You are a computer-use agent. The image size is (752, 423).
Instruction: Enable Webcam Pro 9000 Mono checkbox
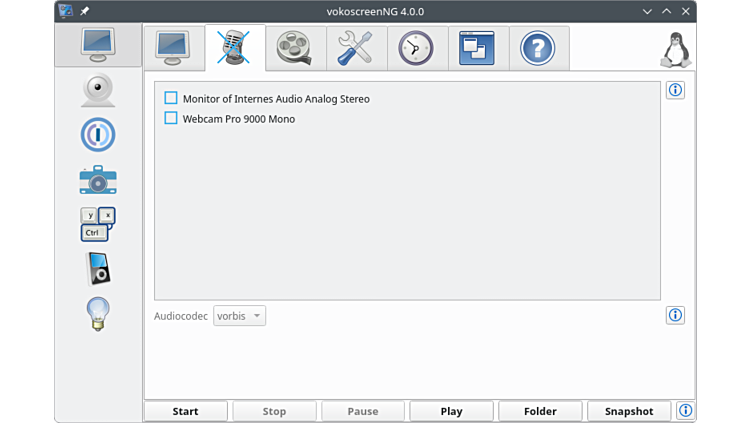click(x=171, y=119)
